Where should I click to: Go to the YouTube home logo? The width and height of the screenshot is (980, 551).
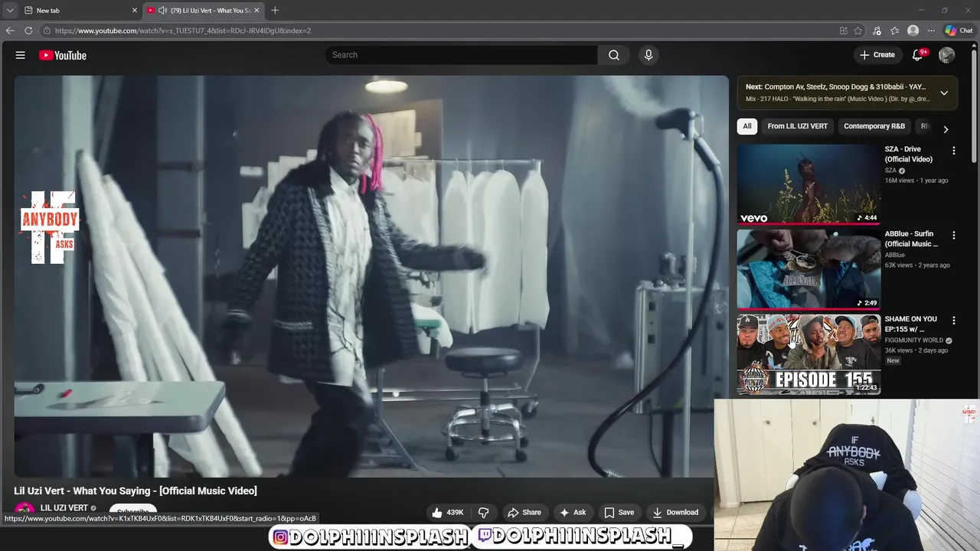click(x=63, y=55)
